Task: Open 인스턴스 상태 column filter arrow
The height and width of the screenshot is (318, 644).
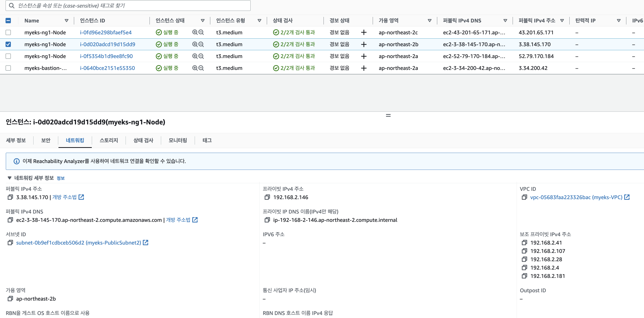Action: tap(202, 20)
